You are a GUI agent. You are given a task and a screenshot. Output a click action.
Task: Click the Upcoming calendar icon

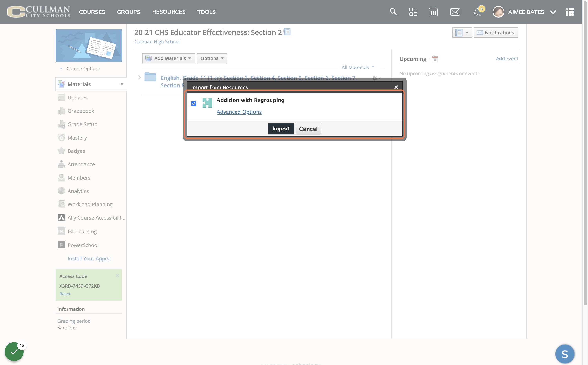pyautogui.click(x=435, y=59)
